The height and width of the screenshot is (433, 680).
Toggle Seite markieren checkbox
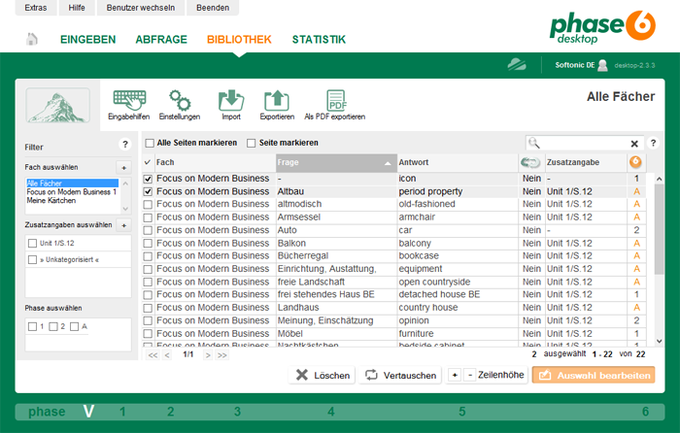[x=251, y=143]
